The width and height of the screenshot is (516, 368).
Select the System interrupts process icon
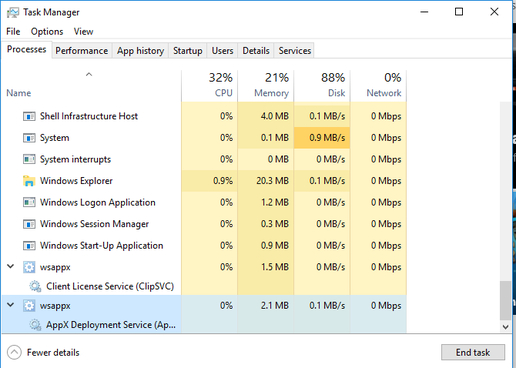(29, 159)
